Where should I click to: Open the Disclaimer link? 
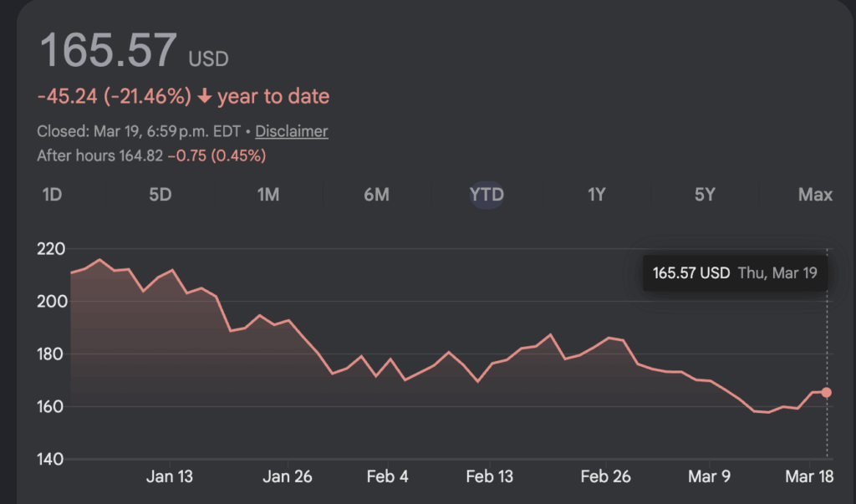tap(291, 131)
